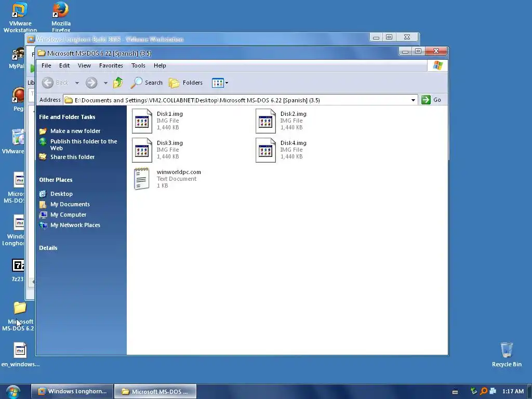Show the Folders tree pane
Image resolution: width=532 pixels, height=399 pixels.
point(185,83)
